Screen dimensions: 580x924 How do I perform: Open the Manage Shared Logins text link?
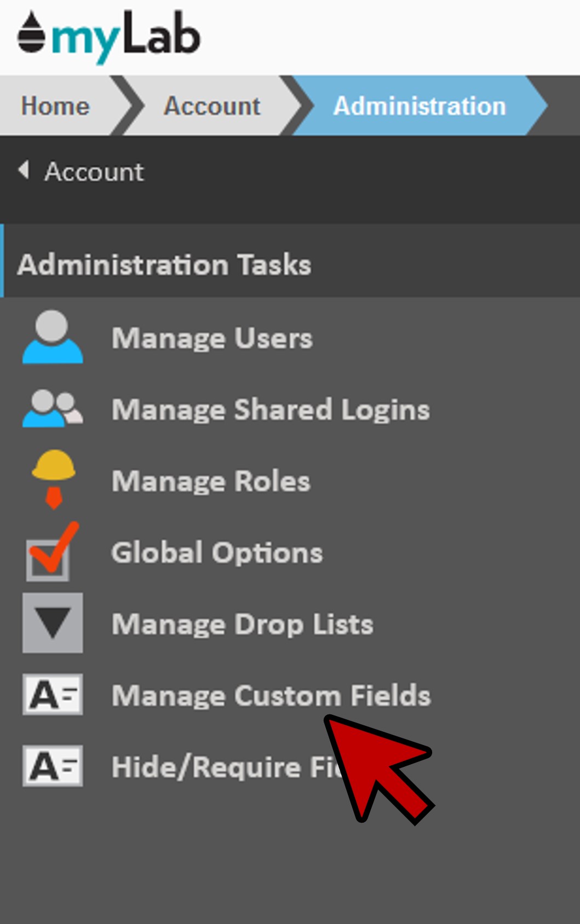tap(271, 410)
